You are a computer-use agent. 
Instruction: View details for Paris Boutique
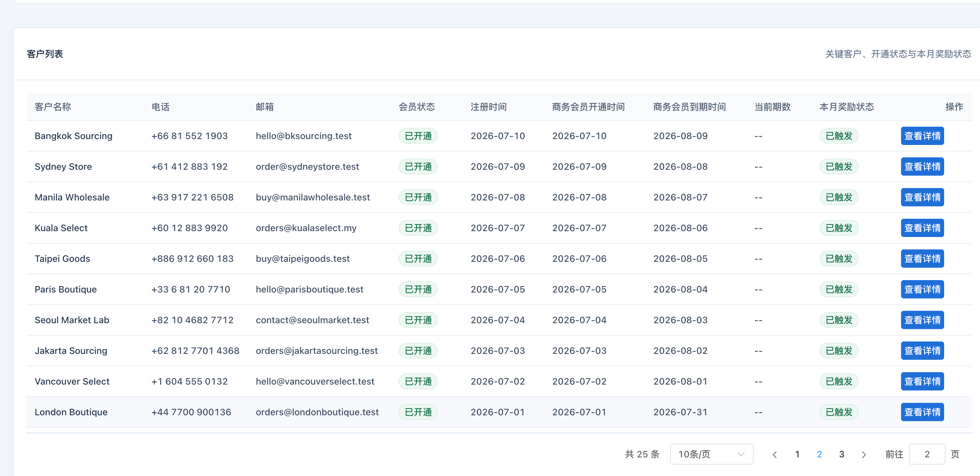922,289
